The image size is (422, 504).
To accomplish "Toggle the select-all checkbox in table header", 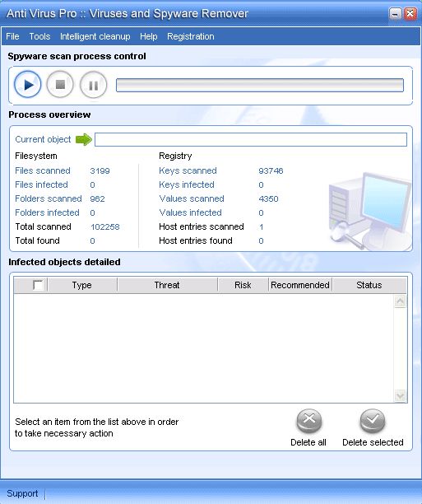I will click(x=38, y=285).
